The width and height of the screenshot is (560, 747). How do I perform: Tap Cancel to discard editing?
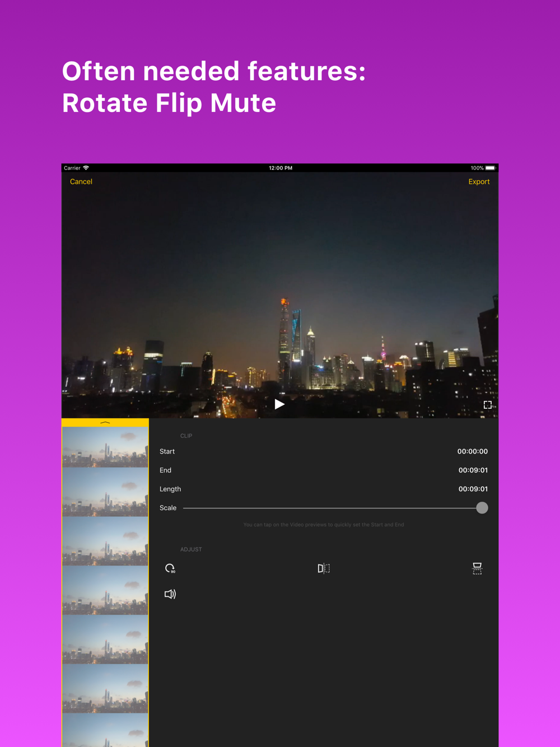(x=81, y=182)
